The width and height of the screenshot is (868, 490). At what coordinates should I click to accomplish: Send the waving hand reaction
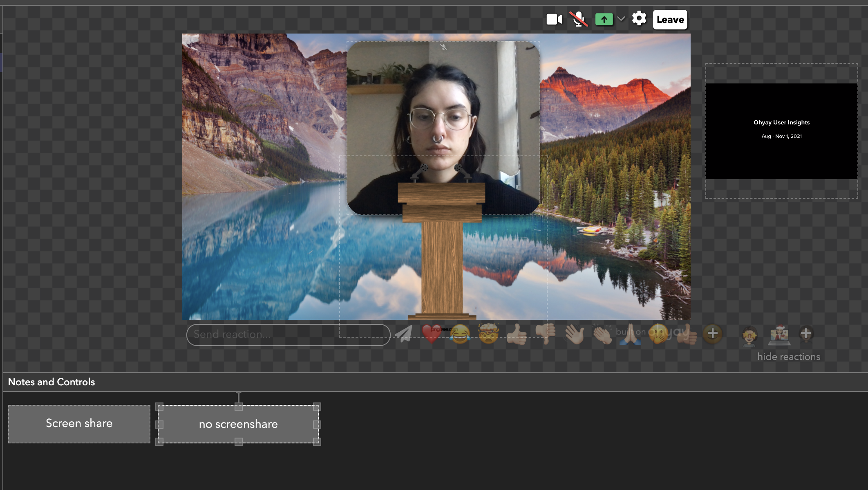point(574,334)
